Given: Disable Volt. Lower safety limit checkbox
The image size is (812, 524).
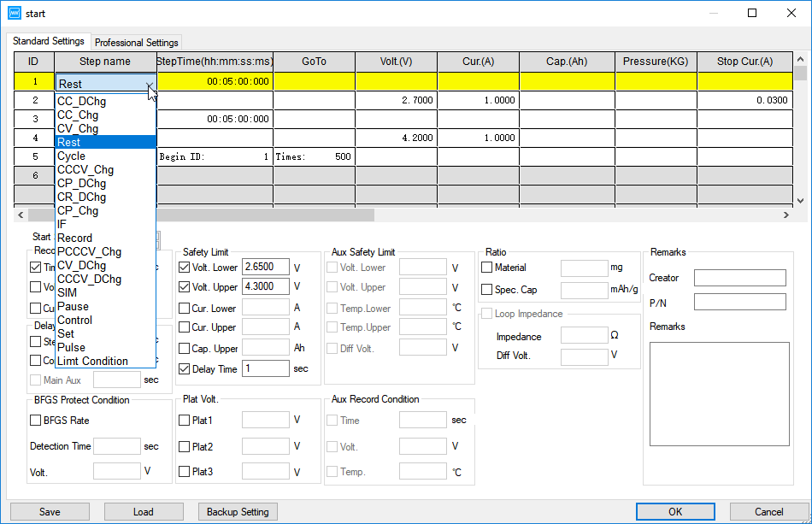Looking at the screenshot, I should tap(184, 268).
